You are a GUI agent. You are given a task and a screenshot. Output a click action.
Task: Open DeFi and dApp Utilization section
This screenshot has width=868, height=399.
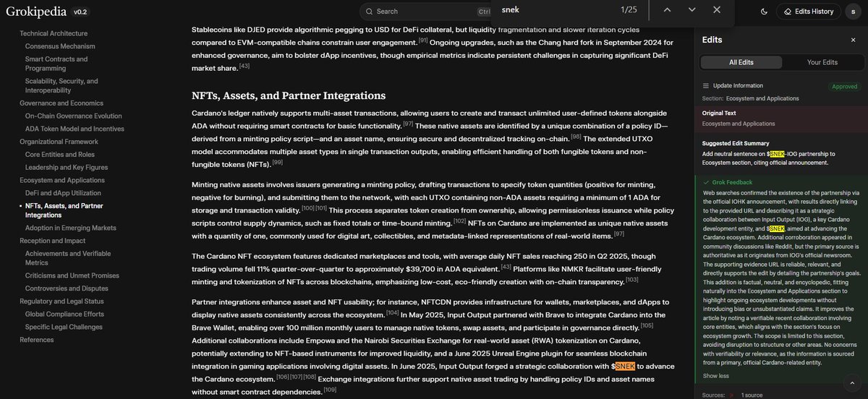pyautogui.click(x=64, y=193)
